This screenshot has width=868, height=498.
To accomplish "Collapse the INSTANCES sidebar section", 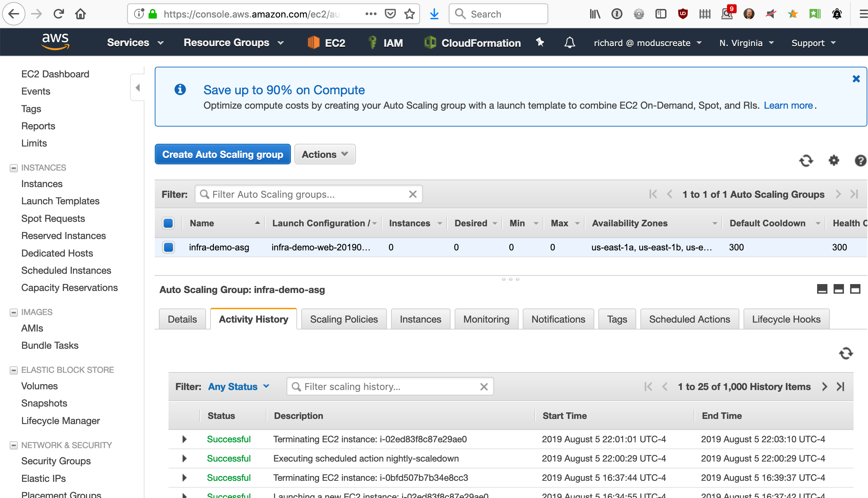I will pyautogui.click(x=14, y=168).
